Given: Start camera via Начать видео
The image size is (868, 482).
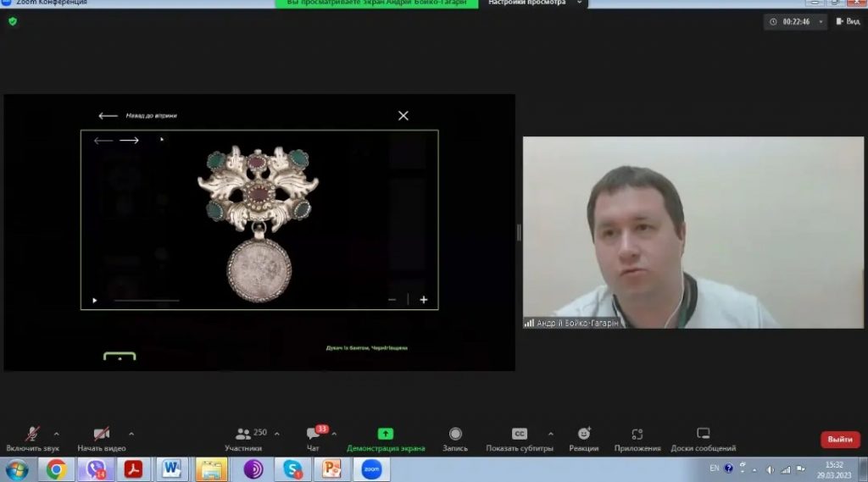Looking at the screenshot, I should point(102,435).
